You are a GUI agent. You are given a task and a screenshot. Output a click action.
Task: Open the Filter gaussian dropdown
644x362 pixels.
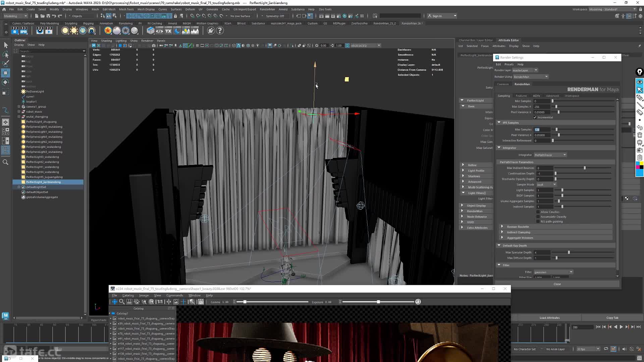coord(553,272)
